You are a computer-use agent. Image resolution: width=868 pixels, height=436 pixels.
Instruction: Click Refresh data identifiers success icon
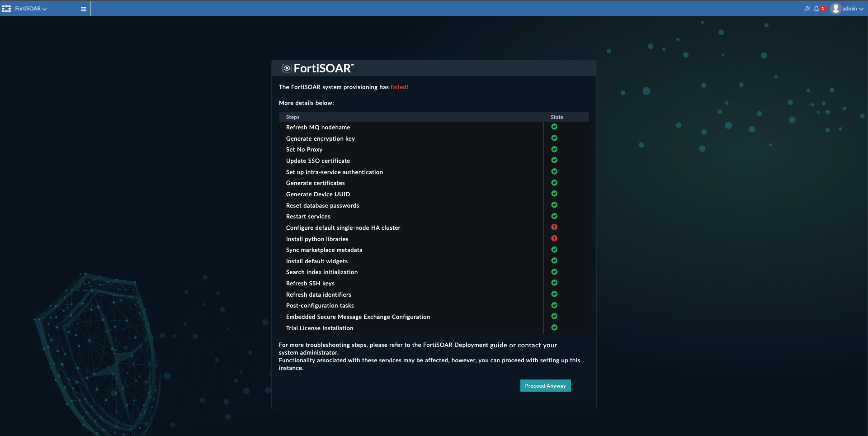point(554,294)
